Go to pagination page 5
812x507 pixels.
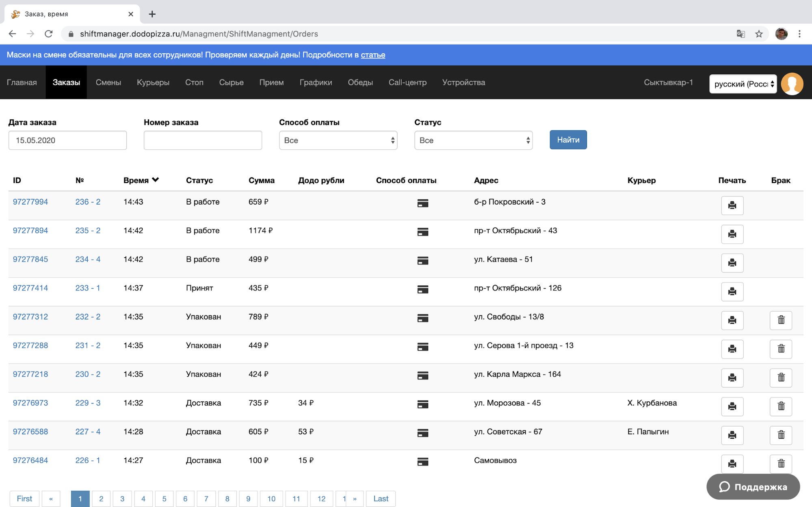tap(164, 498)
